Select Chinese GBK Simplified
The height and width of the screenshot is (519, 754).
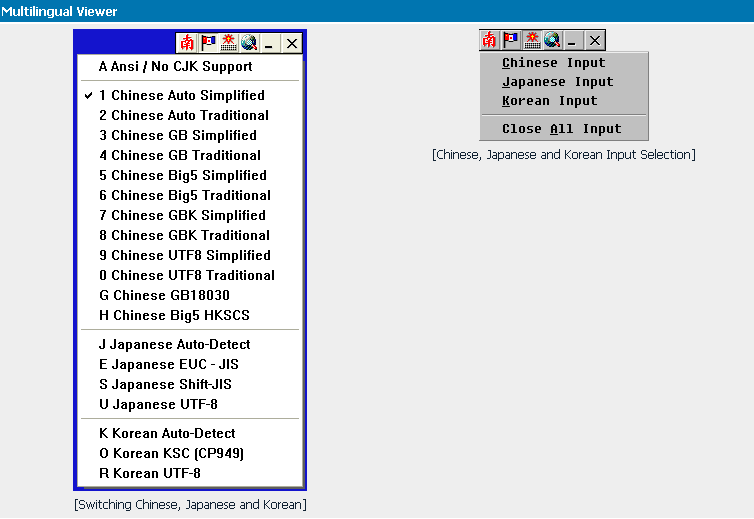(x=190, y=215)
